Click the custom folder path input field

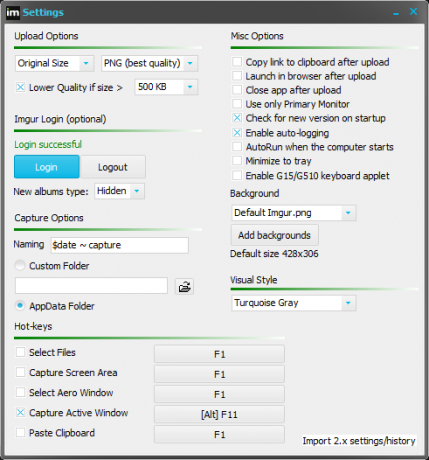(91, 286)
